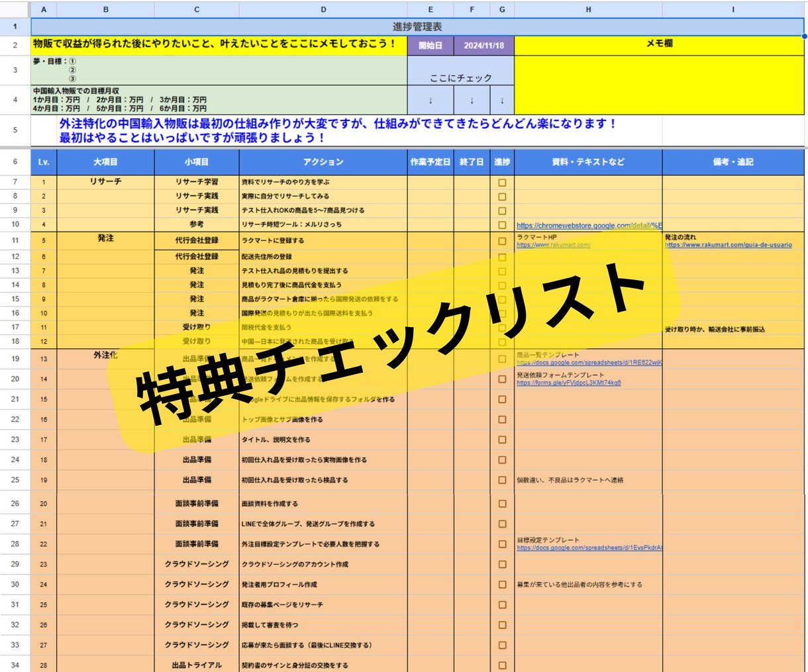808x672 pixels.
Task: Check the box for 契約書のサインと身分証の交換をする
Action: tap(502, 665)
